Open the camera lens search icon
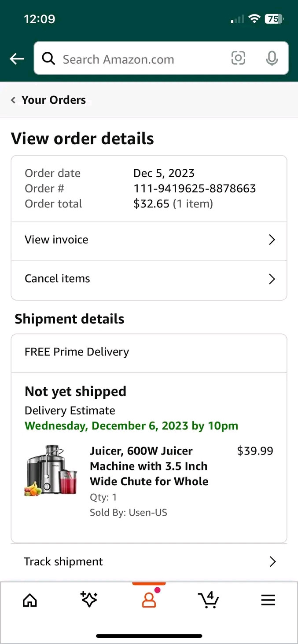 coord(238,58)
